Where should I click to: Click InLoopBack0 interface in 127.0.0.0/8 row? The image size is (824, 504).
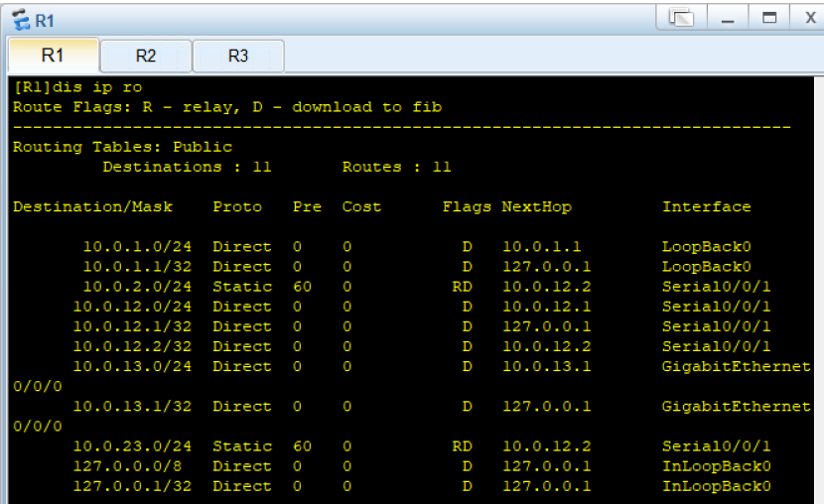716,466
